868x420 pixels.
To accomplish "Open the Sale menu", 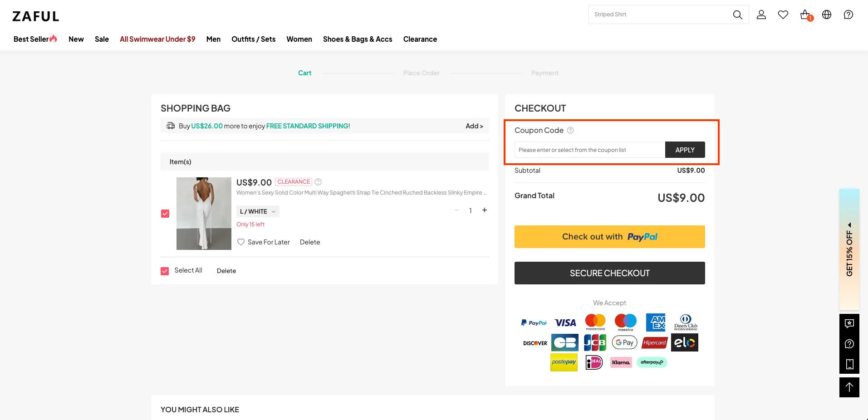I will pos(102,39).
